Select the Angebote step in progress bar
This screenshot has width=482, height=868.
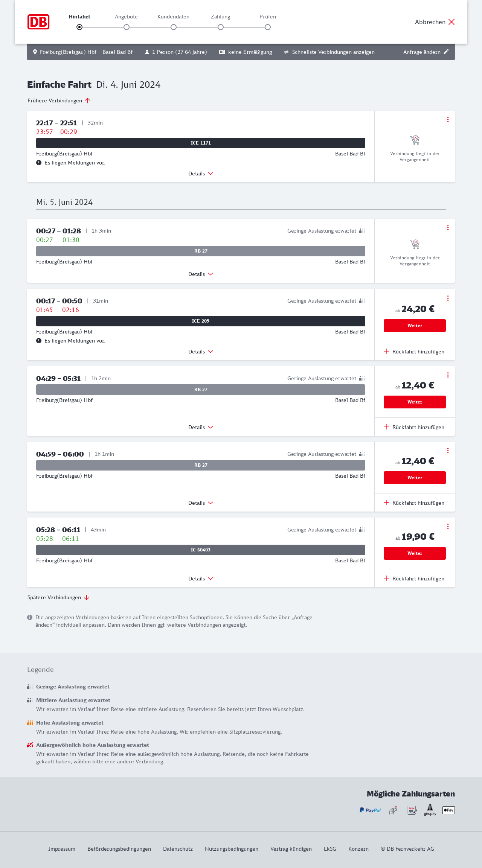pyautogui.click(x=127, y=27)
